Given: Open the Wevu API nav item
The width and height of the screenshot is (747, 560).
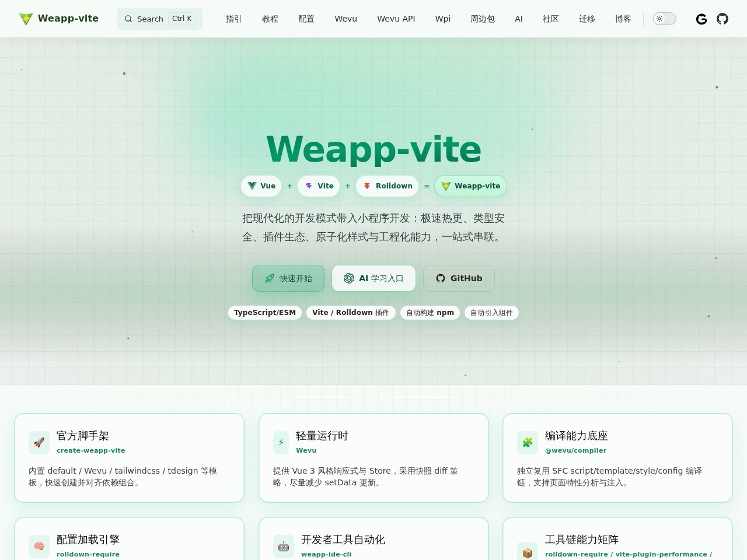Looking at the screenshot, I should click(x=396, y=19).
